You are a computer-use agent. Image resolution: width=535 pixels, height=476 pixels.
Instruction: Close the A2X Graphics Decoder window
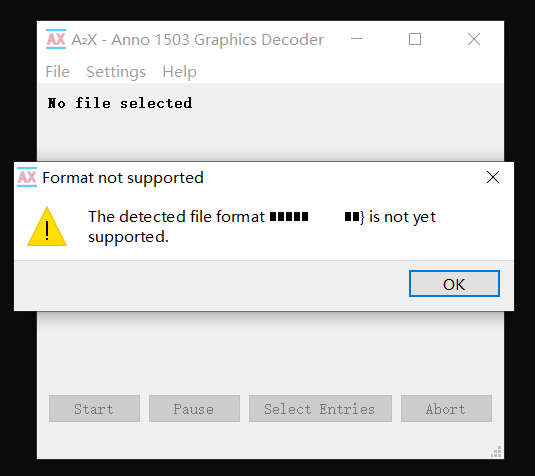point(474,39)
